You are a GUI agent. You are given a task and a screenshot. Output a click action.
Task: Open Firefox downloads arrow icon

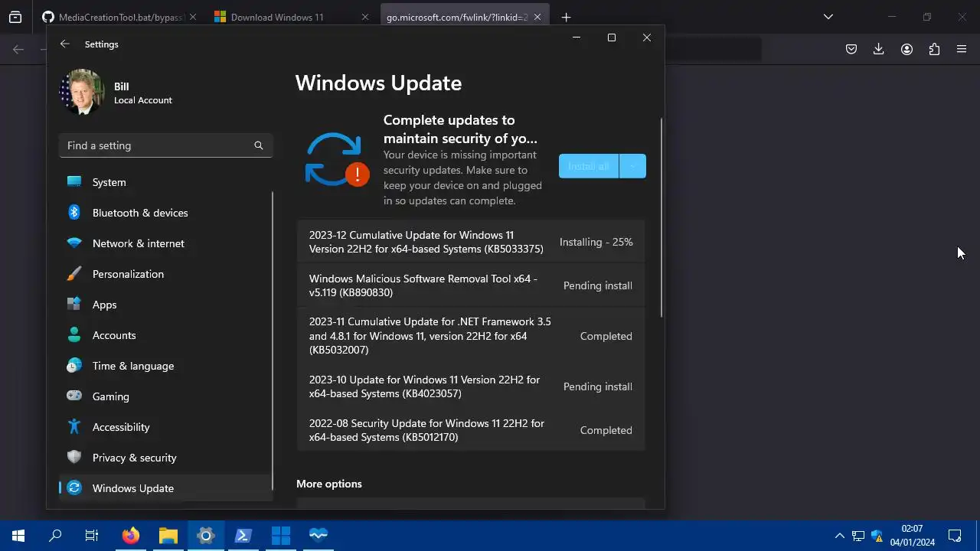[879, 49]
